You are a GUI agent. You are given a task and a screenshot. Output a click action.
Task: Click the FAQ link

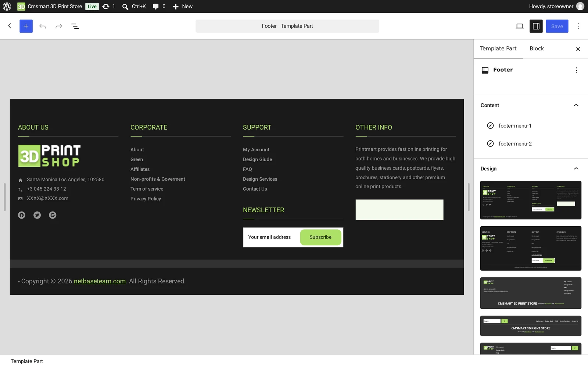click(x=247, y=169)
